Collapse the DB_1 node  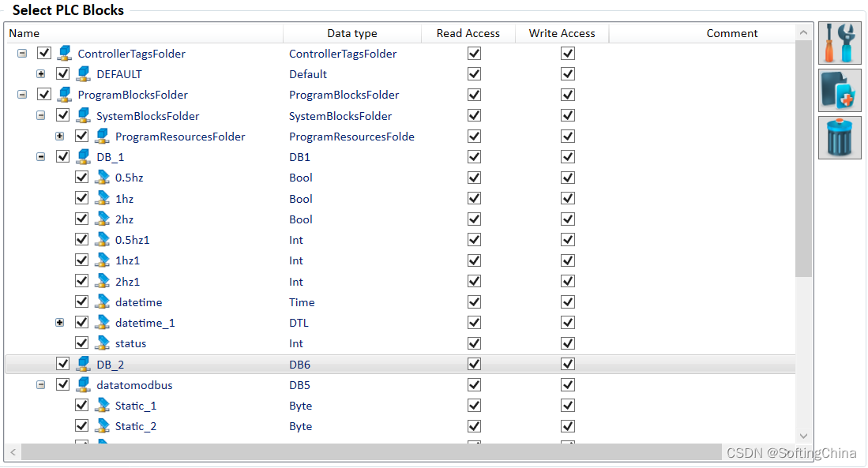click(41, 157)
